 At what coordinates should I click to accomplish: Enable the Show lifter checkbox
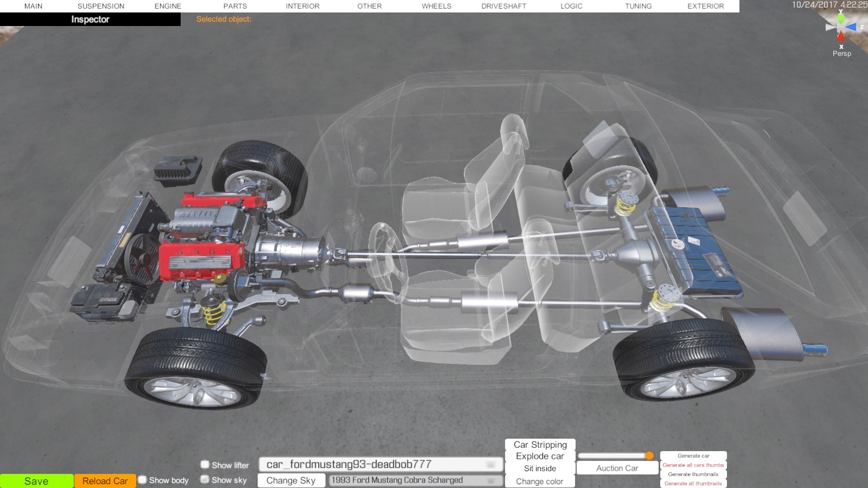205,465
